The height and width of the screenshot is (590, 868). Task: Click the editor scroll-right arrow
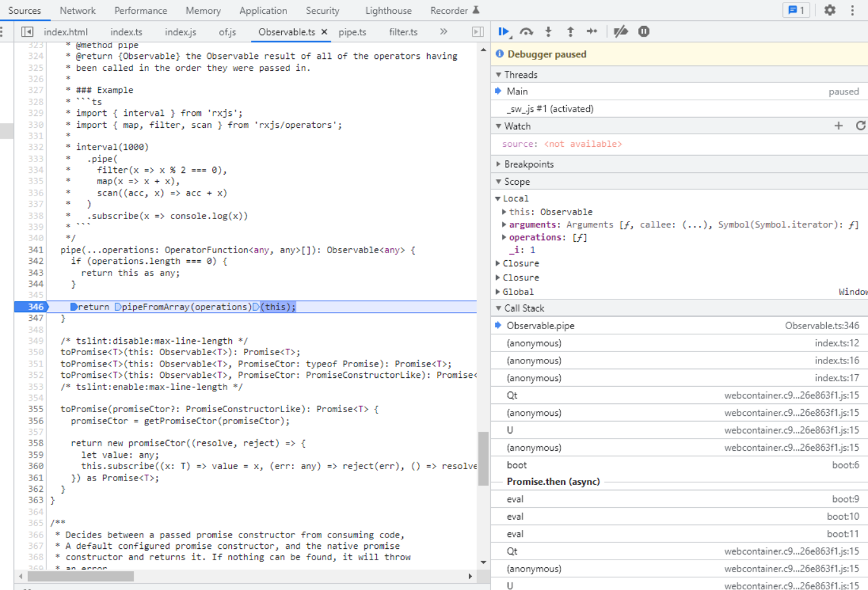[x=470, y=576]
